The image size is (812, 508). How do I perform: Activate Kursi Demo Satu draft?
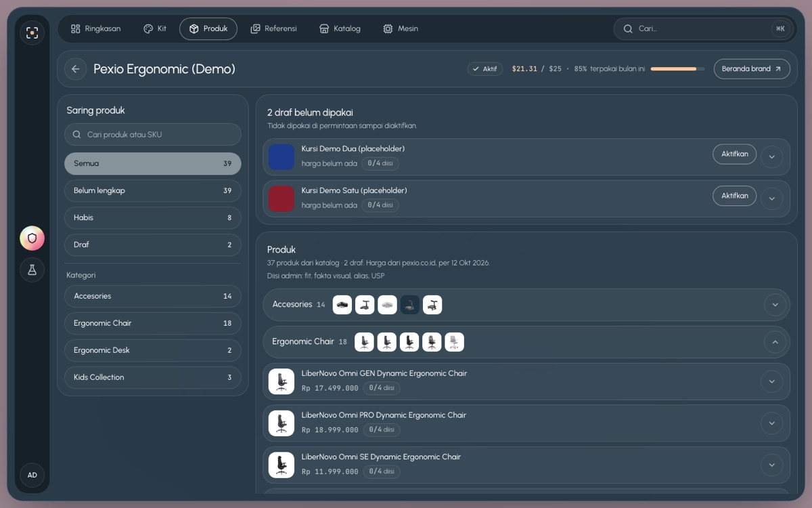pyautogui.click(x=734, y=196)
